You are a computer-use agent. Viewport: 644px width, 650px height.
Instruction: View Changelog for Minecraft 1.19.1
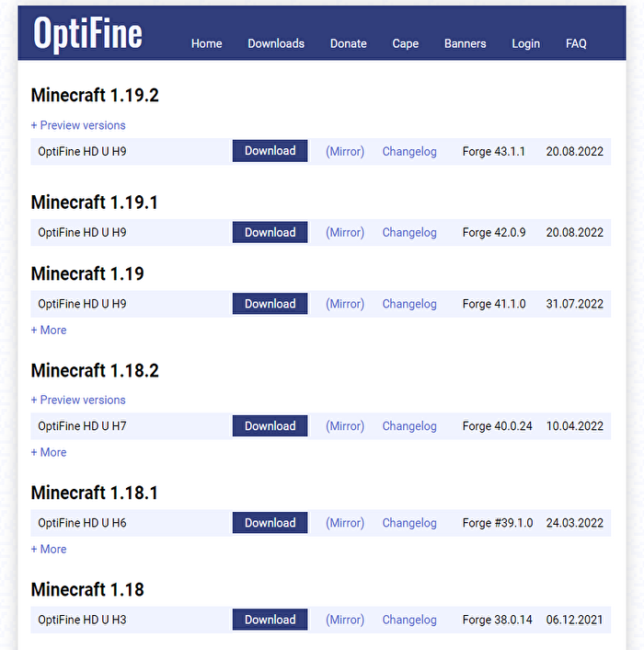[x=409, y=232]
